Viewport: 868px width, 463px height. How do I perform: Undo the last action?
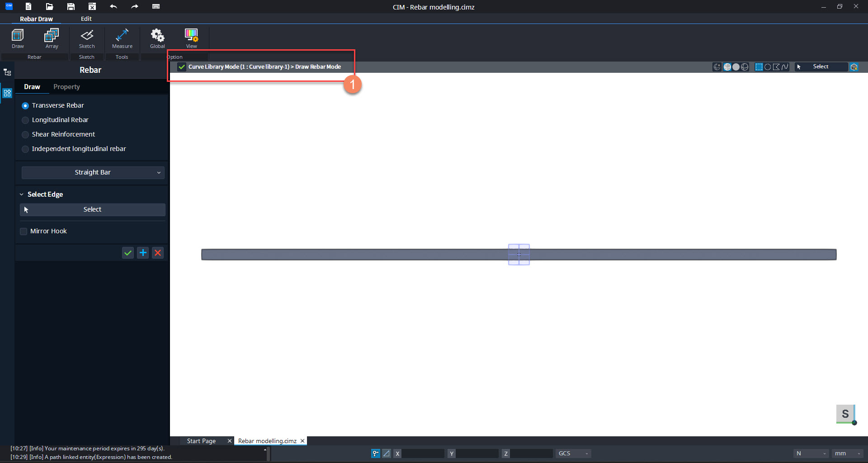(113, 6)
